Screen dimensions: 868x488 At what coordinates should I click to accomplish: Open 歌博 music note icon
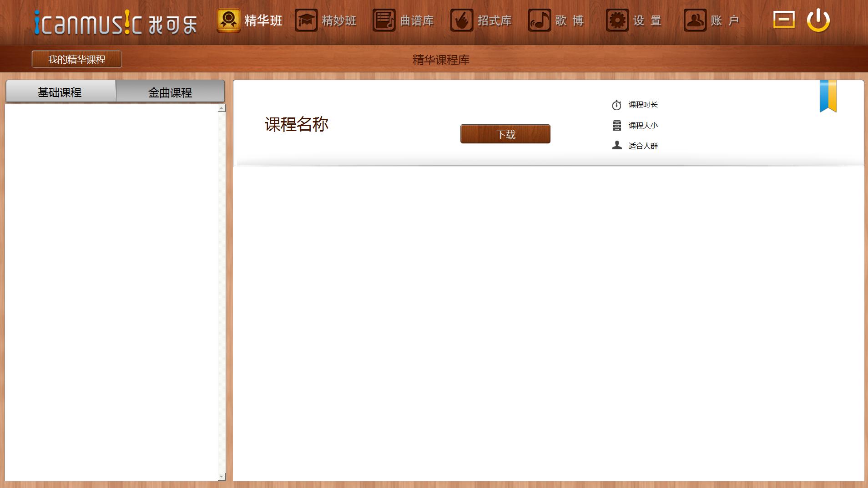[540, 20]
